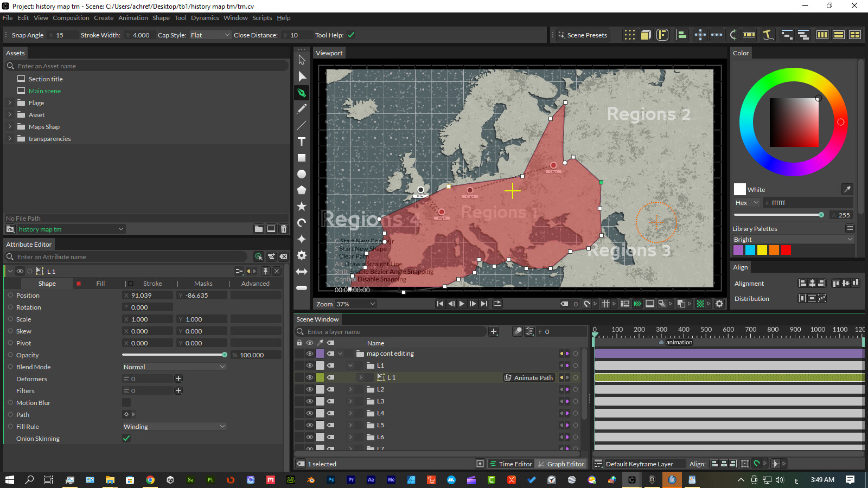868x488 pixels.
Task: Uncheck the Onion Skinning checkbox
Action: coord(126,438)
